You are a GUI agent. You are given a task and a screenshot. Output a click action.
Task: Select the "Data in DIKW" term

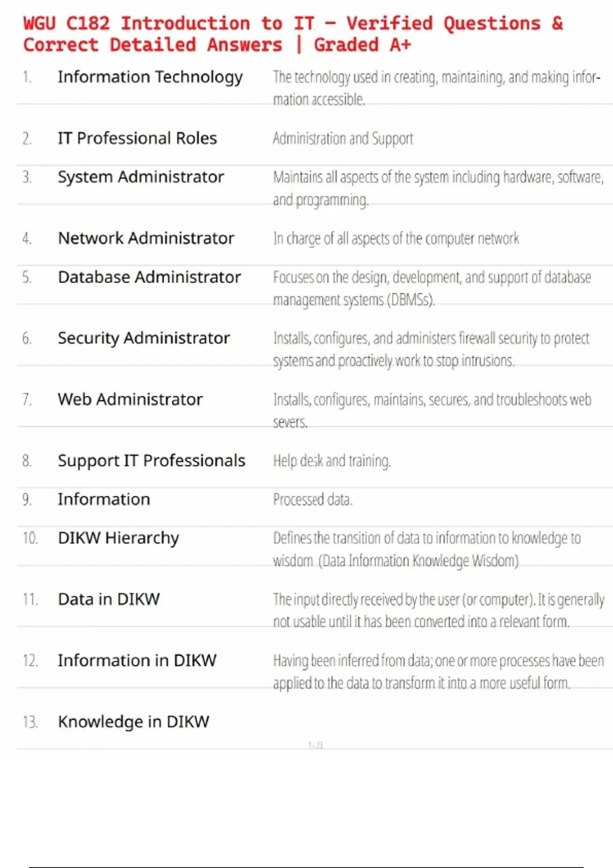pyautogui.click(x=109, y=599)
